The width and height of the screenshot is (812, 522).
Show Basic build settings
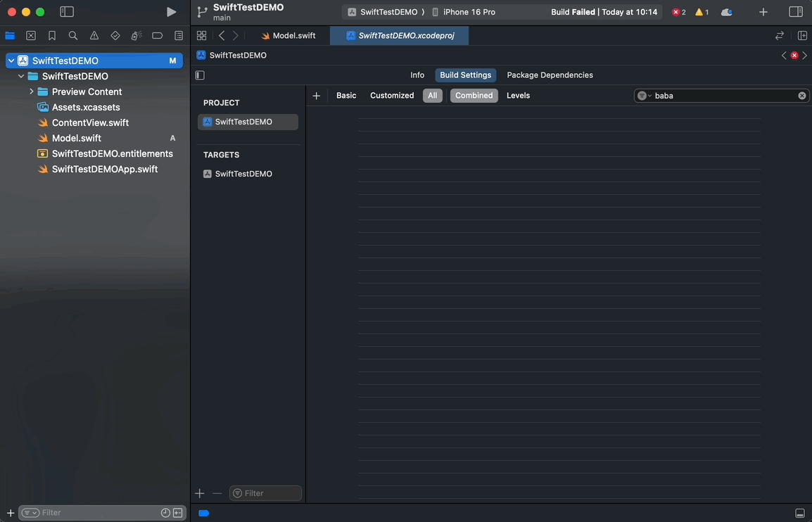click(x=346, y=95)
